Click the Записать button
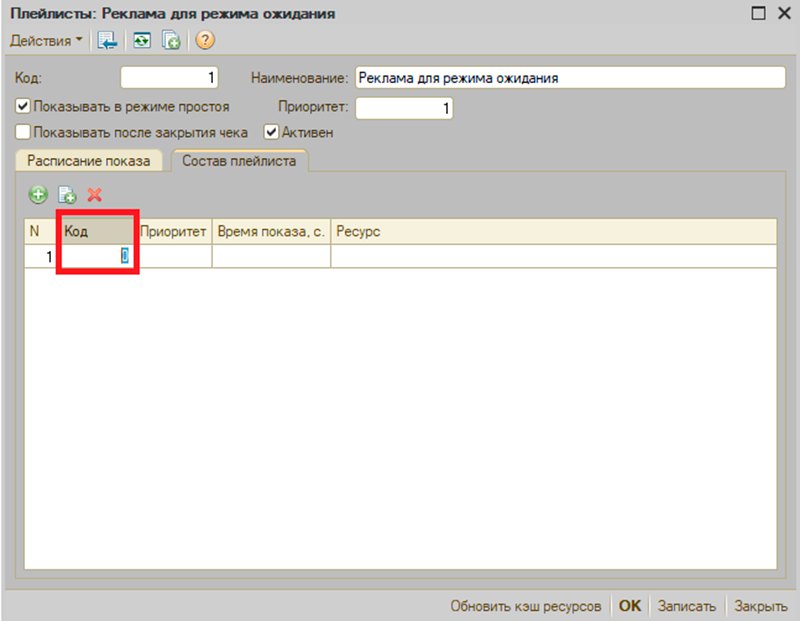 (686, 606)
